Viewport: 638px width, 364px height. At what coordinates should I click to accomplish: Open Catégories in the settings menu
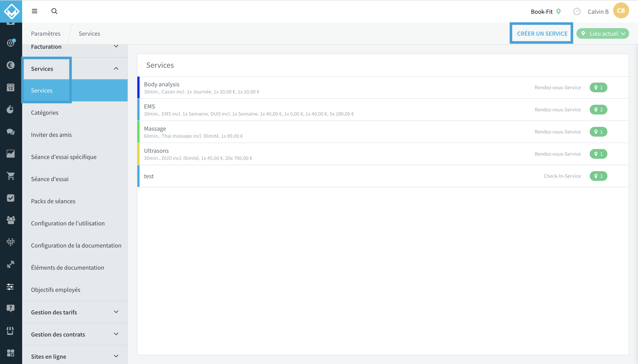coord(75,113)
